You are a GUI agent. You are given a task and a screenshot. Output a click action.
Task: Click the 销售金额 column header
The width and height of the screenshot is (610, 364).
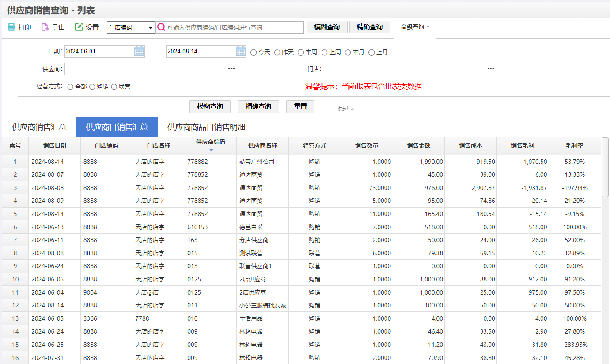point(419,145)
